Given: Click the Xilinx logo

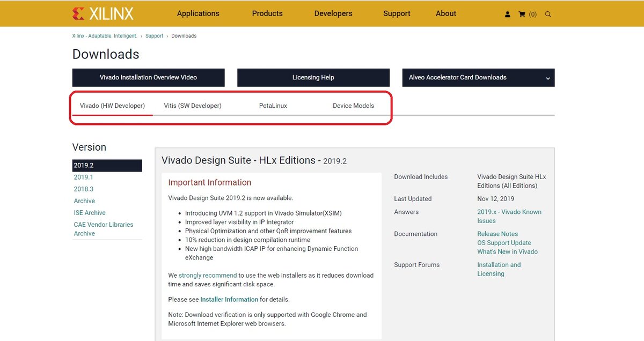Looking at the screenshot, I should [x=103, y=13].
